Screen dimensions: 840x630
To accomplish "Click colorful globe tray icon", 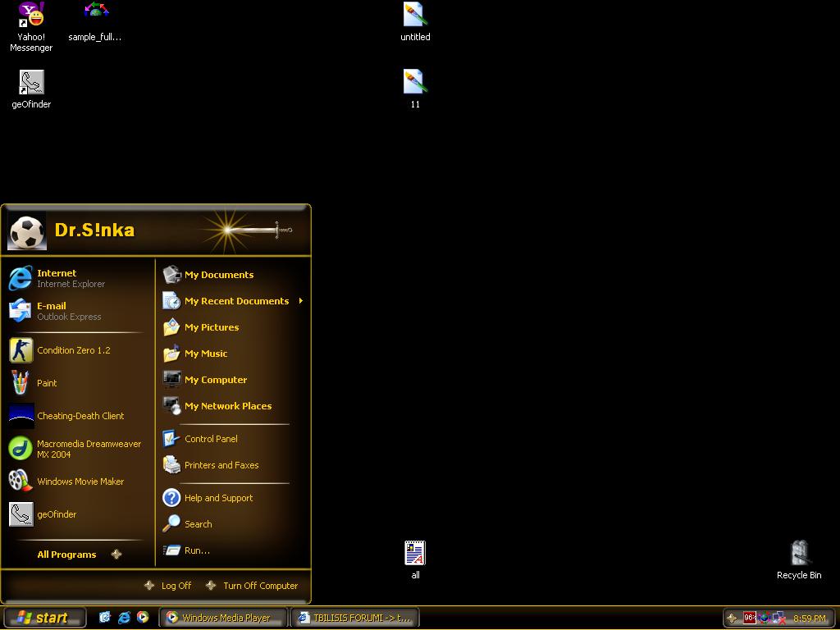I will click(x=764, y=618).
